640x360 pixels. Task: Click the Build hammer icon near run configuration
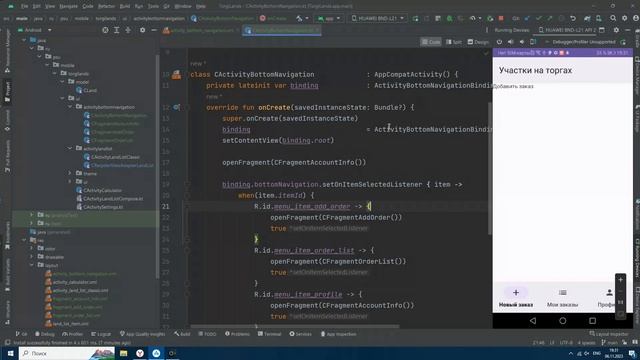pos(300,18)
